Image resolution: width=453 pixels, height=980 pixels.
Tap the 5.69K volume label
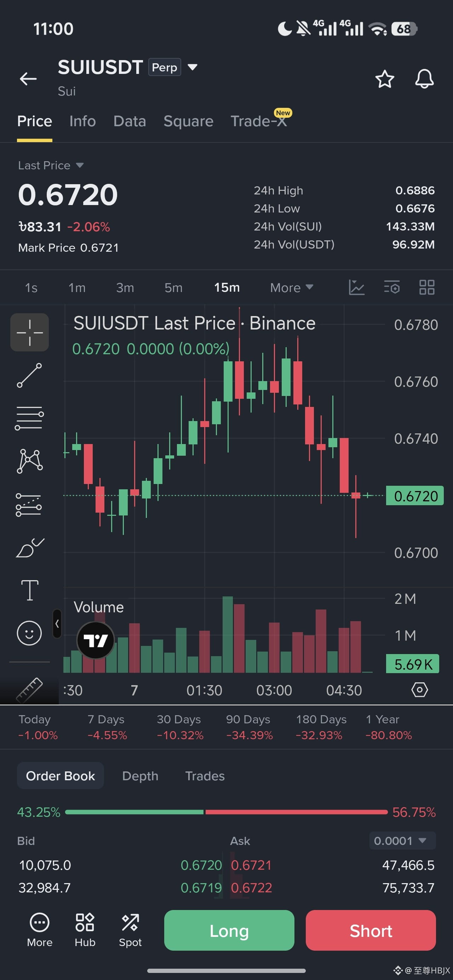click(x=413, y=664)
